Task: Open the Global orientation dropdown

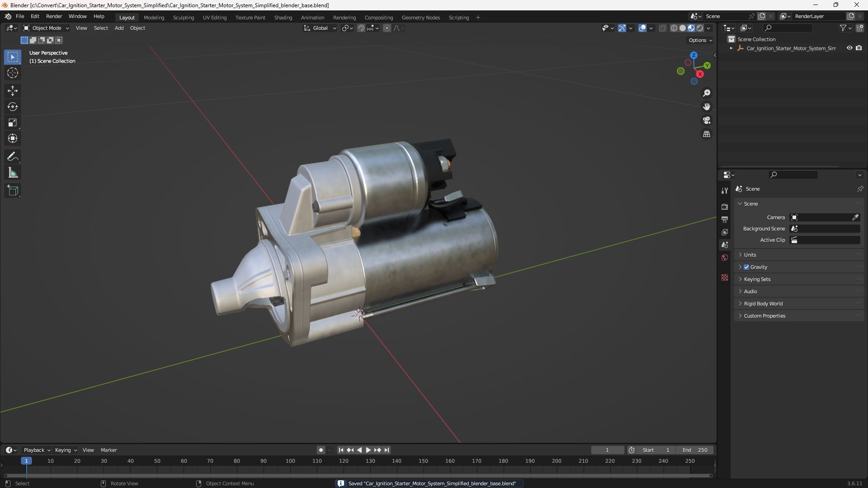Action: click(x=320, y=28)
